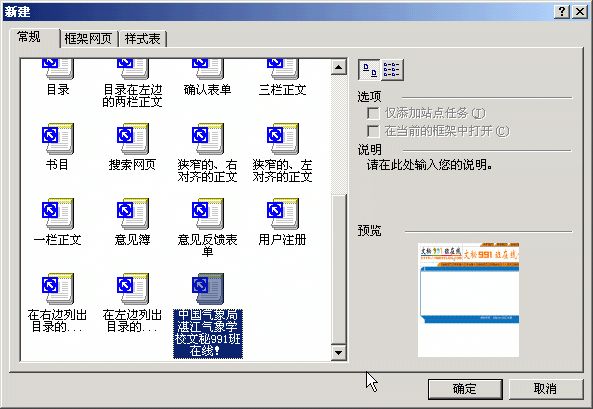Confirm with the 确定 button
Viewport: 593px width, 409px height.
coord(465,389)
